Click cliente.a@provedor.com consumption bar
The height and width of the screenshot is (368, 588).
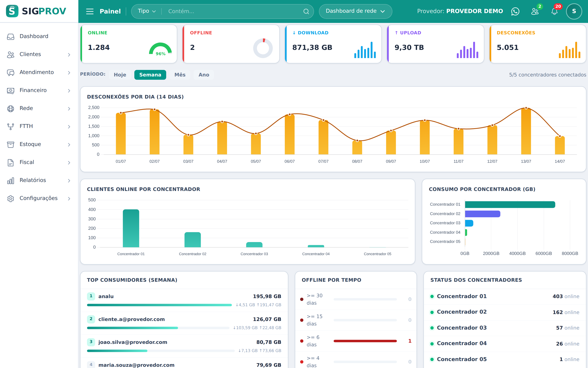(x=158, y=328)
